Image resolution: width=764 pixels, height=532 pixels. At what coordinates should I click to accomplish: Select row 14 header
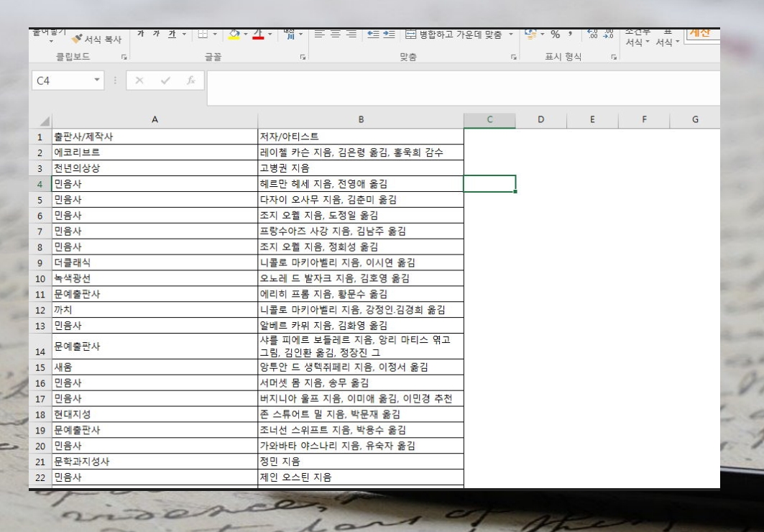40,347
